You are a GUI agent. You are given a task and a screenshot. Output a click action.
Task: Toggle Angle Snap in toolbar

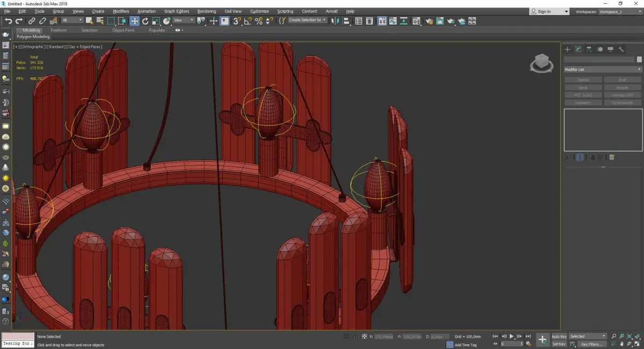pyautogui.click(x=248, y=21)
